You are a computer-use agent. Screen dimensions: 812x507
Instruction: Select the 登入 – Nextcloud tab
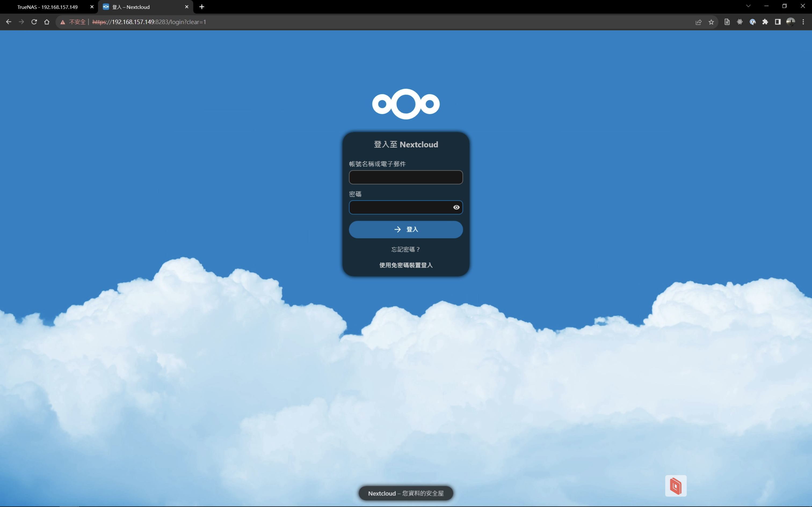coord(137,7)
